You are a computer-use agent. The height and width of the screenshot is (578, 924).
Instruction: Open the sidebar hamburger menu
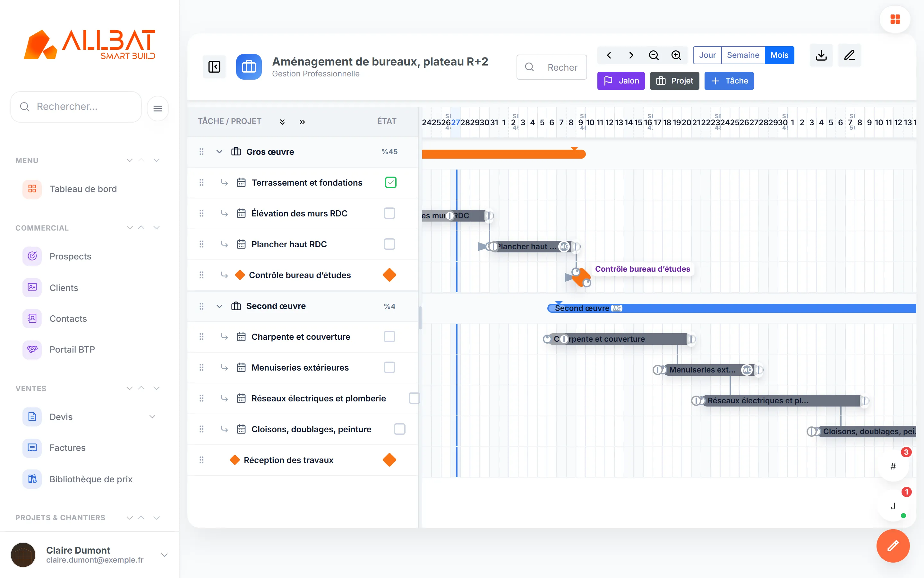tap(158, 109)
